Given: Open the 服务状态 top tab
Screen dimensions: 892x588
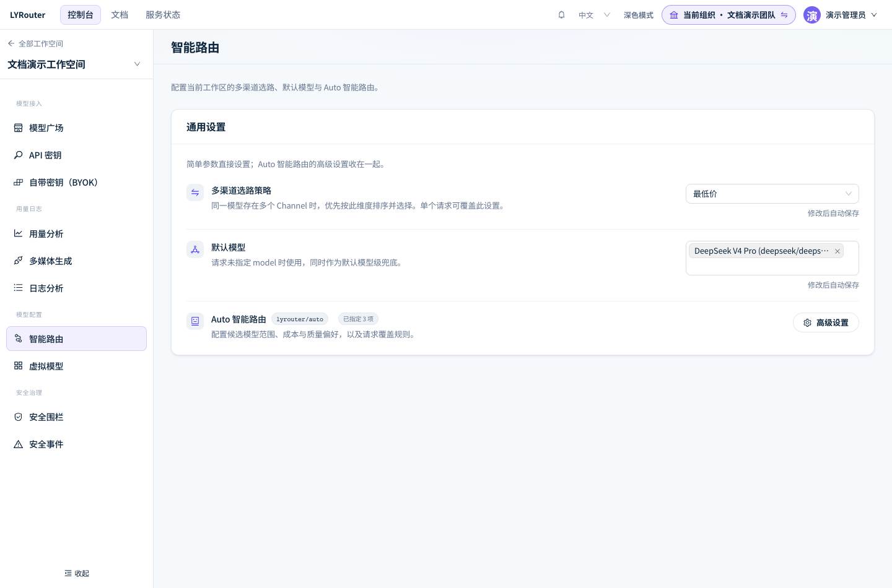Looking at the screenshot, I should pos(163,15).
